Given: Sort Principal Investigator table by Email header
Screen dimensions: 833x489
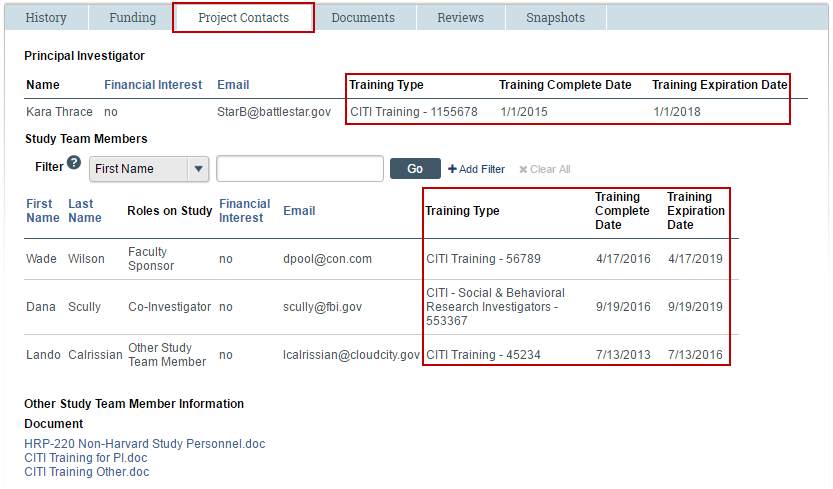Looking at the screenshot, I should (233, 85).
